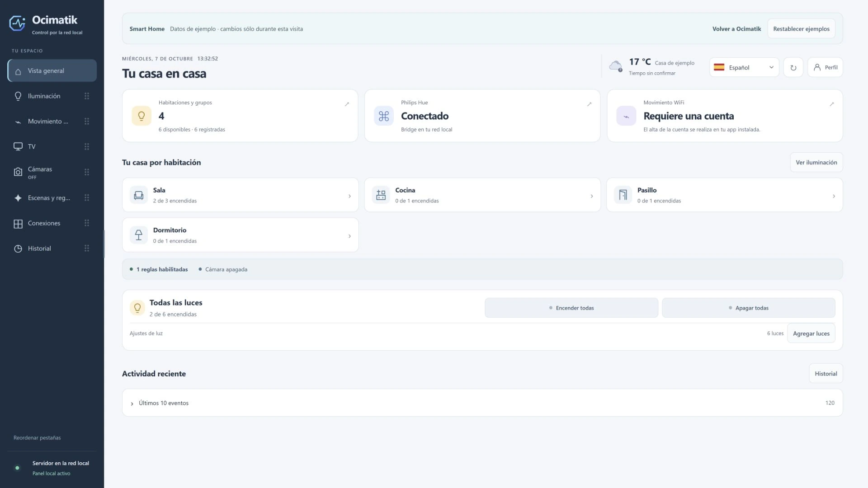
Task: Click the Restablecer ejemplos button
Action: click(x=801, y=29)
